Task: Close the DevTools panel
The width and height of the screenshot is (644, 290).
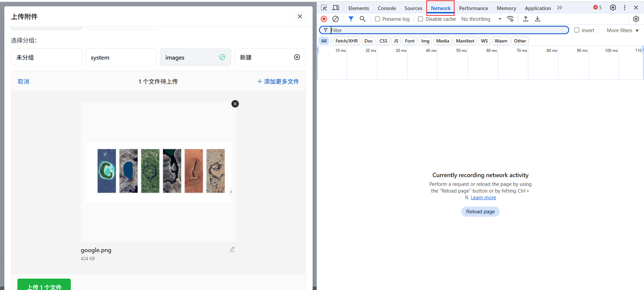Action: tap(636, 8)
